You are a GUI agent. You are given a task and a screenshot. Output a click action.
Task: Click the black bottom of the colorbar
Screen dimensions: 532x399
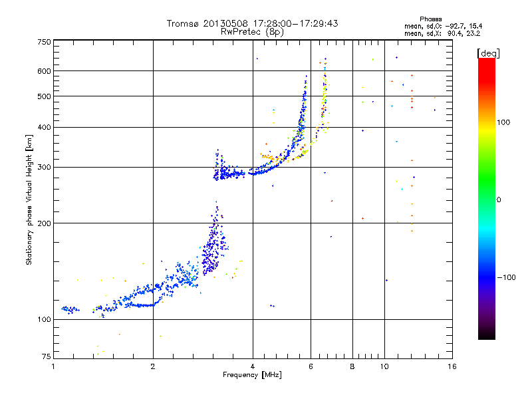coord(487,334)
